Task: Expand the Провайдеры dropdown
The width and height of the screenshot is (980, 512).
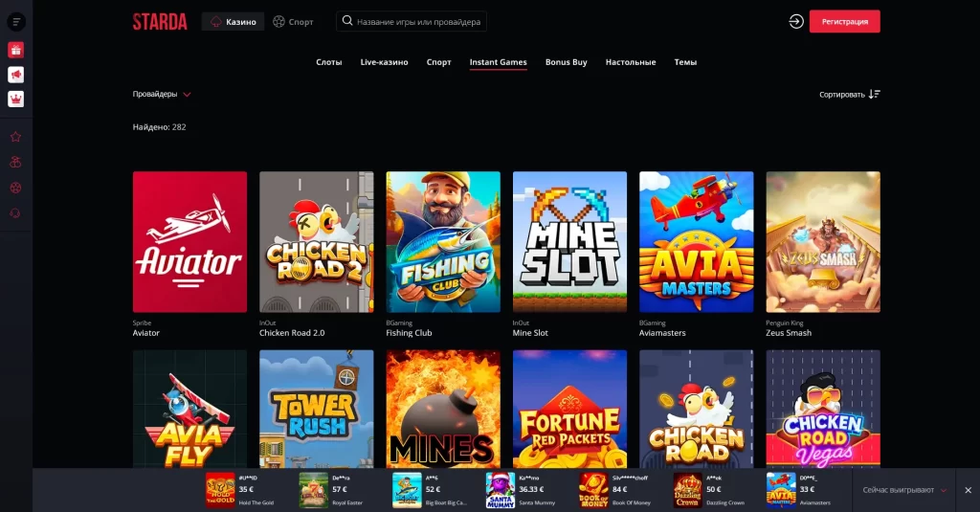Action: click(x=162, y=94)
